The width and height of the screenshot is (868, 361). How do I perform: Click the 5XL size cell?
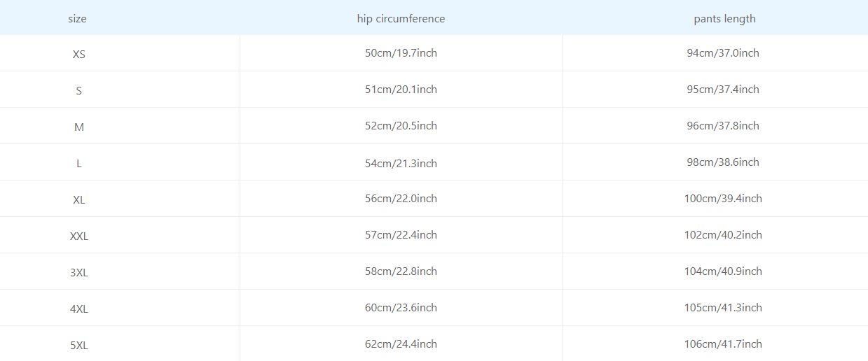point(79,345)
